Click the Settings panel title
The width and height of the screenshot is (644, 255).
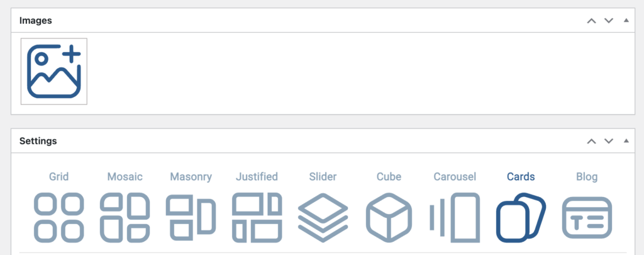click(38, 141)
